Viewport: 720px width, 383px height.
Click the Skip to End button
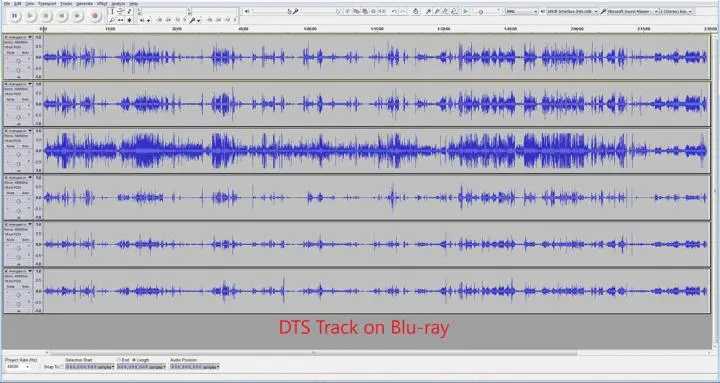tap(78, 15)
